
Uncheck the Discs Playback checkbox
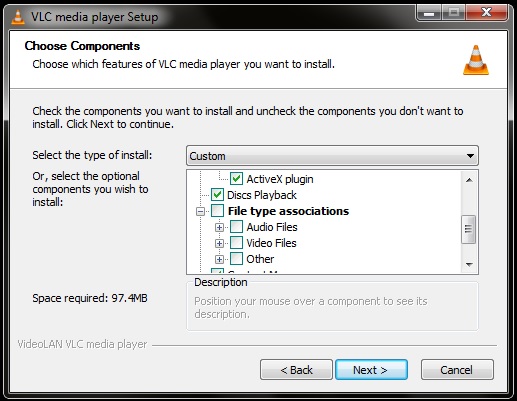217,195
